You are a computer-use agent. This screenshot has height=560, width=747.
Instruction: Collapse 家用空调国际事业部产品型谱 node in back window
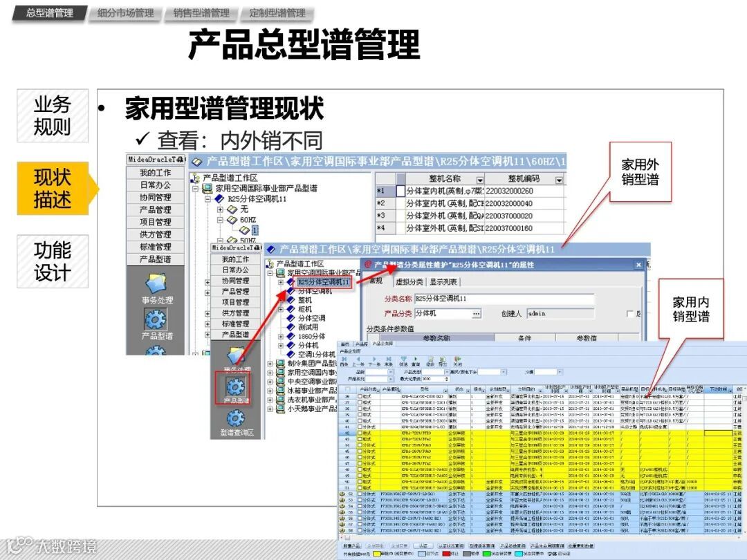point(195,189)
